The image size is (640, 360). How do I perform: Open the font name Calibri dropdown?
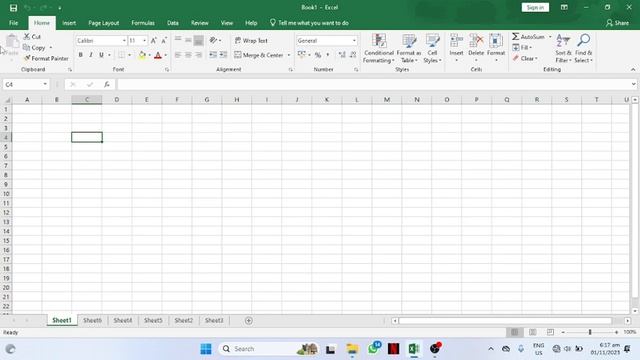click(x=124, y=41)
